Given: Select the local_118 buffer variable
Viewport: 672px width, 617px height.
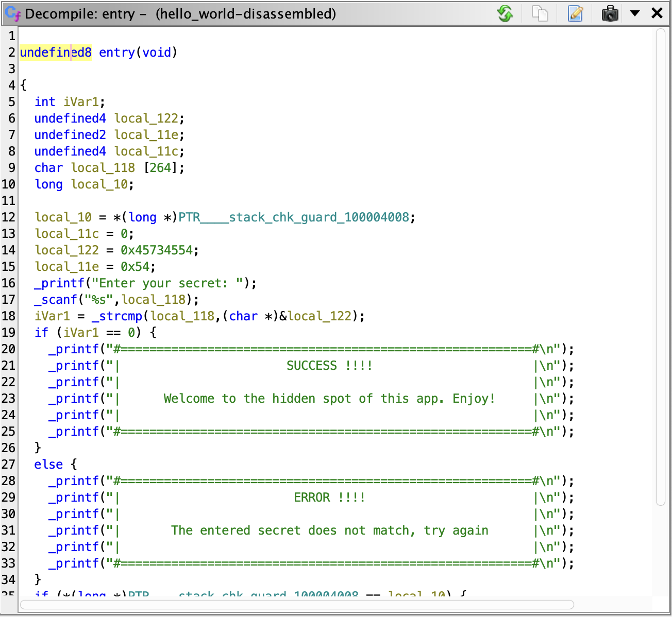Looking at the screenshot, I should point(103,167).
